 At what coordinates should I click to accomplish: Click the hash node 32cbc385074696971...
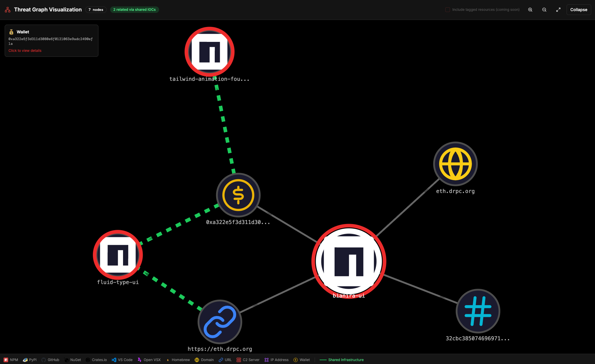[x=478, y=311]
